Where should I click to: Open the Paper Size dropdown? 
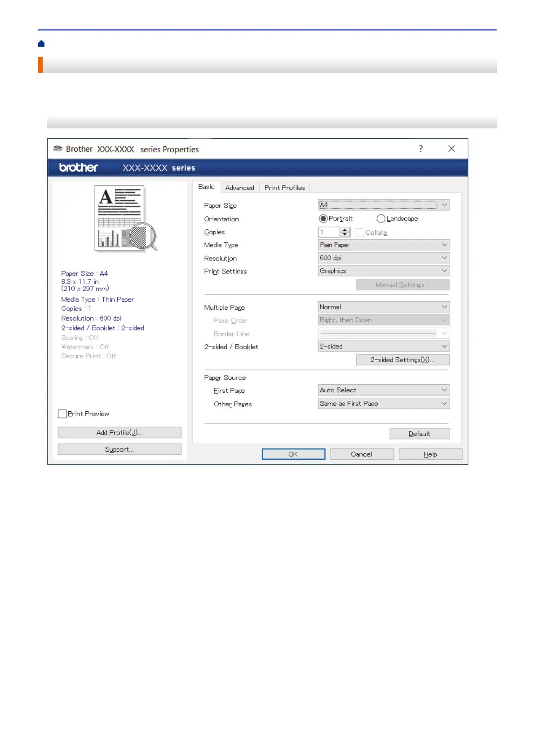click(384, 205)
